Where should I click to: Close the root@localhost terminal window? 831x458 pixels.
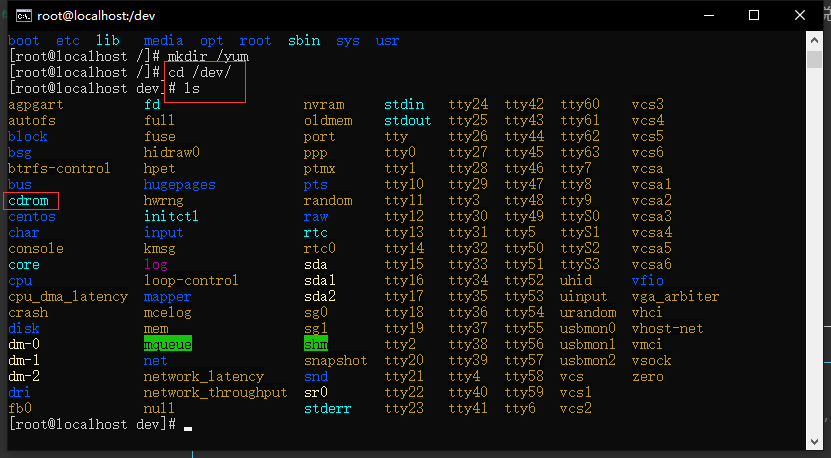pos(802,16)
